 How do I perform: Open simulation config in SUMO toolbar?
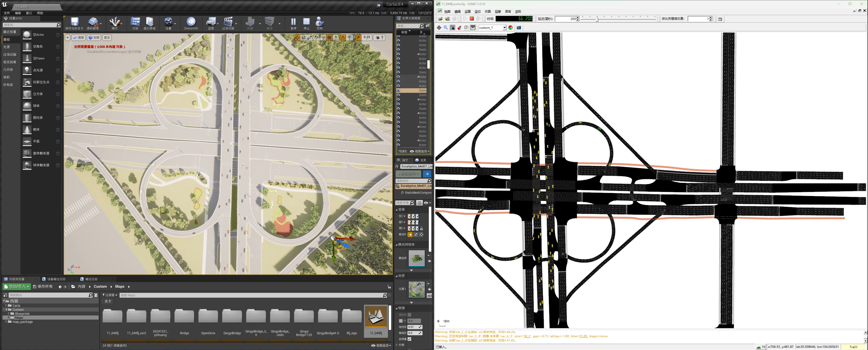(440, 19)
